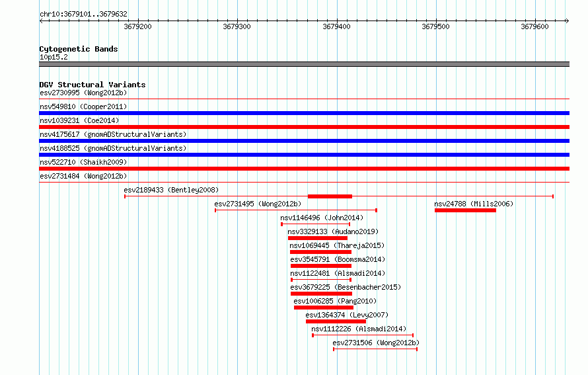Select the nsv549810 (Cooper2011) blue bar
The width and height of the screenshot is (588, 375).
point(304,113)
